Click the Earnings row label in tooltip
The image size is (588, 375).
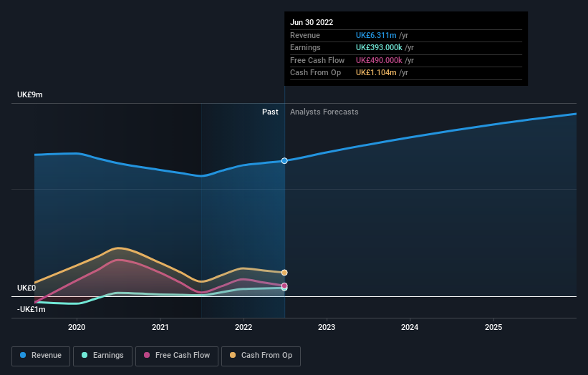tap(305, 47)
